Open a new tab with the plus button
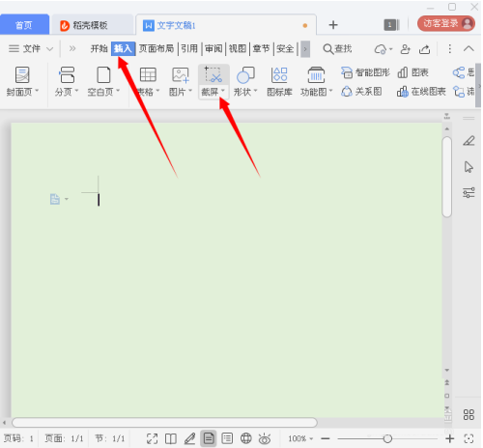Viewport: 483px width, 448px height. point(333,25)
